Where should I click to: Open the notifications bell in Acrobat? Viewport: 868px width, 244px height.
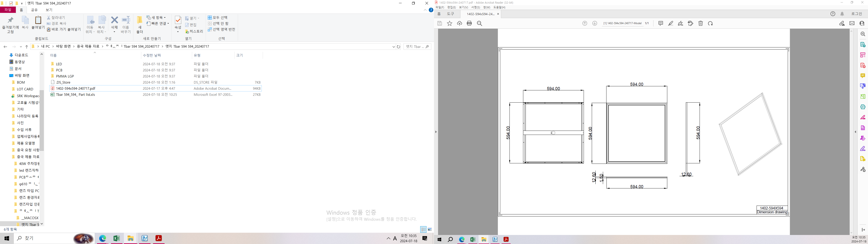point(842,14)
